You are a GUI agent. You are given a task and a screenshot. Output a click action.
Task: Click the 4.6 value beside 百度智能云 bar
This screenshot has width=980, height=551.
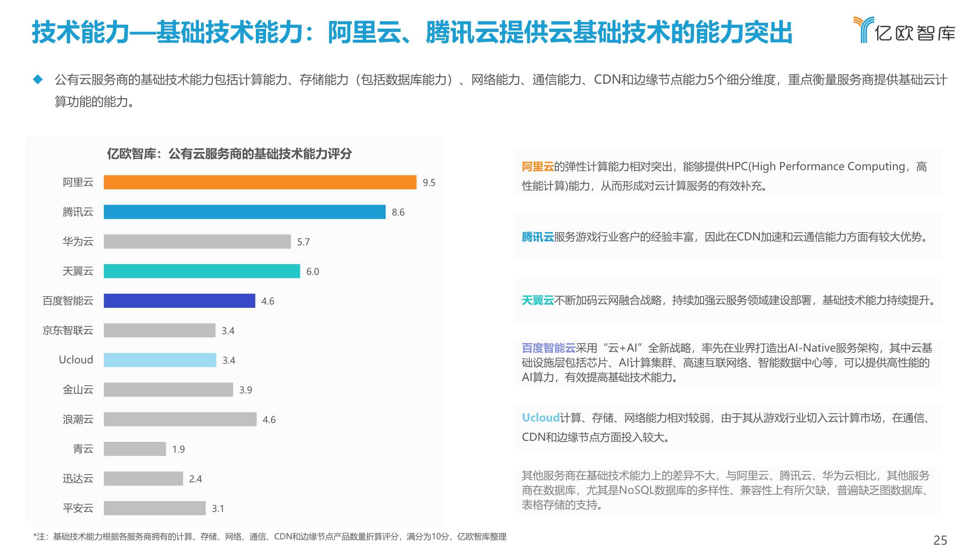[268, 302]
